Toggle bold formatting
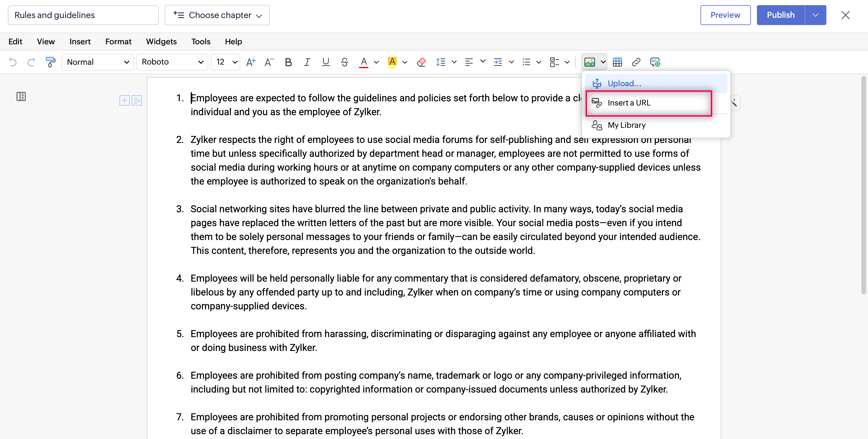 [x=288, y=62]
